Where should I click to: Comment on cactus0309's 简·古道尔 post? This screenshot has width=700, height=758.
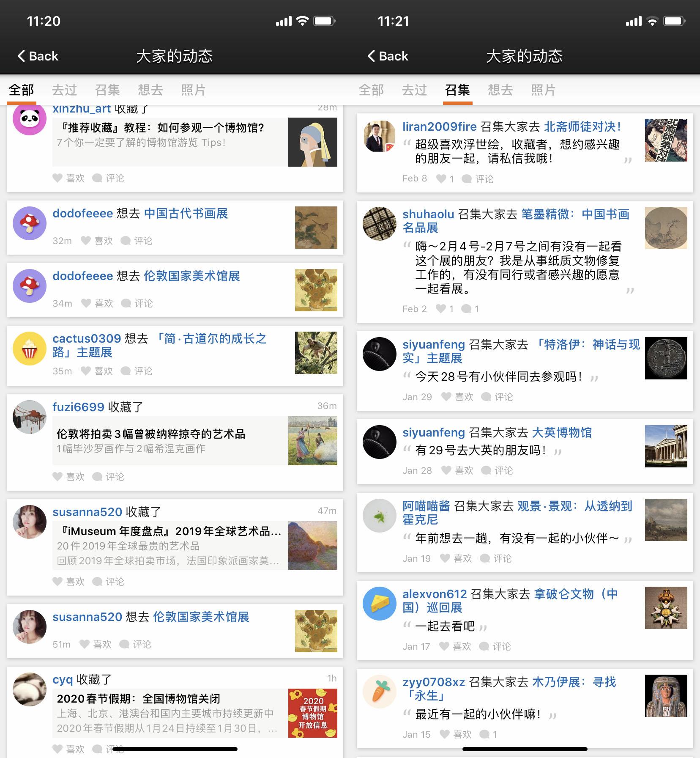click(x=137, y=371)
